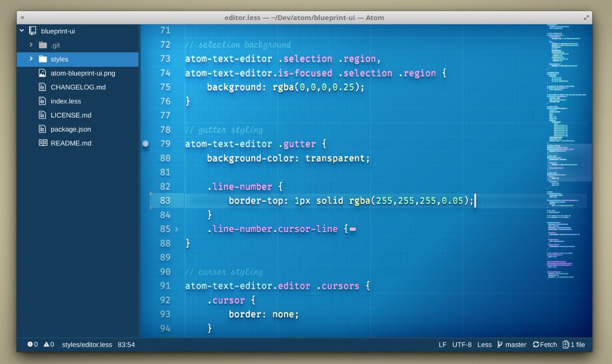The height and width of the screenshot is (364, 612).
Task: Open CHANGELOG.md from the tree view
Action: click(x=78, y=87)
